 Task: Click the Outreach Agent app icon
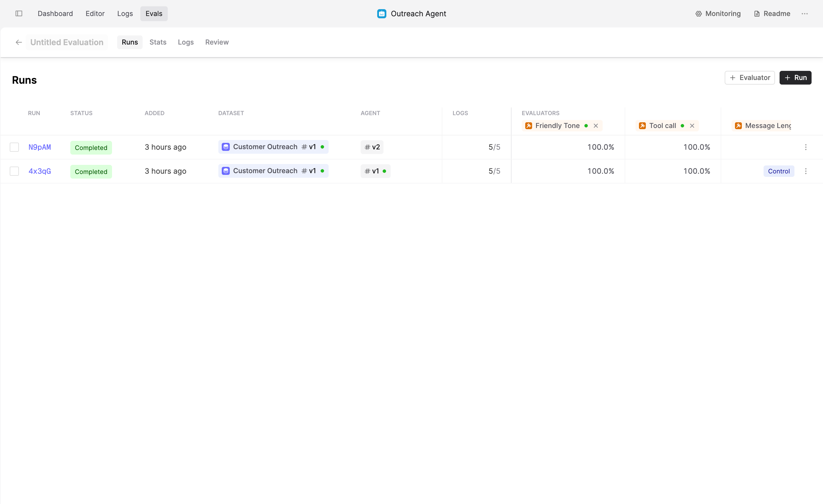[x=381, y=13]
